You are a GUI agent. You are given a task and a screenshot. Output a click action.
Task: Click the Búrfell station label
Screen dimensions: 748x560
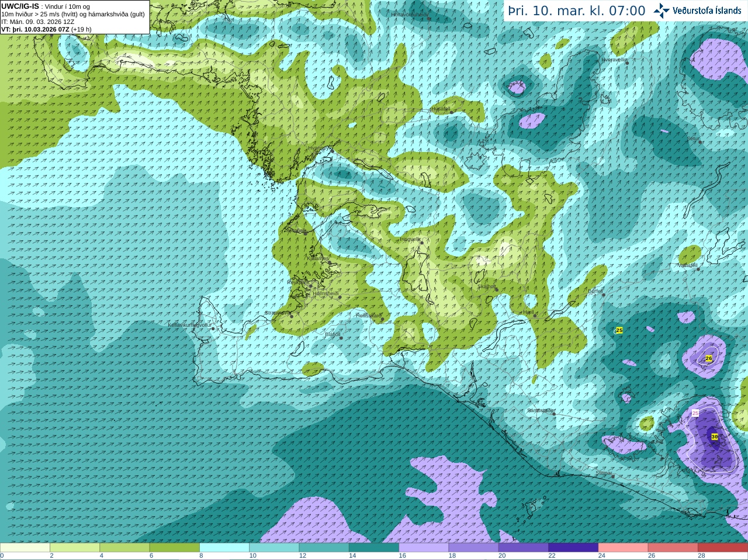pos(595,291)
